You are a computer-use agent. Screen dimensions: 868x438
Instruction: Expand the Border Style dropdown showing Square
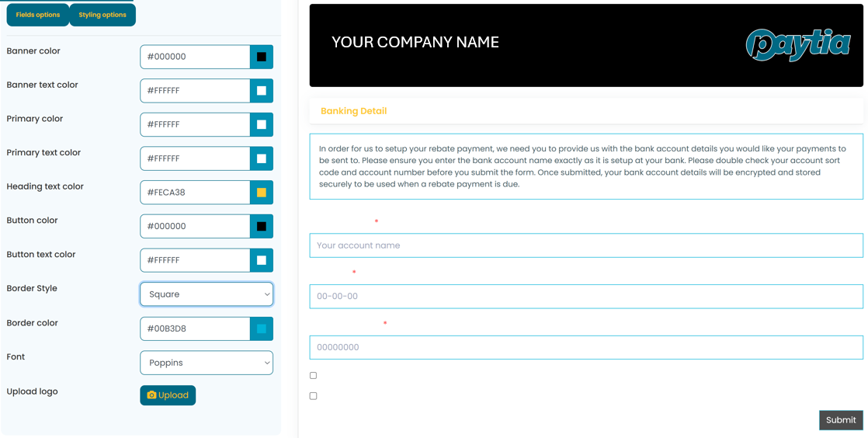point(207,294)
